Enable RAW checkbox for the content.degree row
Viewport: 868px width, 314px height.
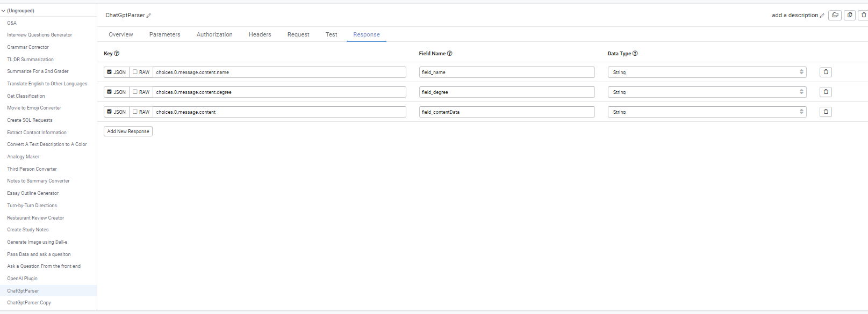[135, 92]
